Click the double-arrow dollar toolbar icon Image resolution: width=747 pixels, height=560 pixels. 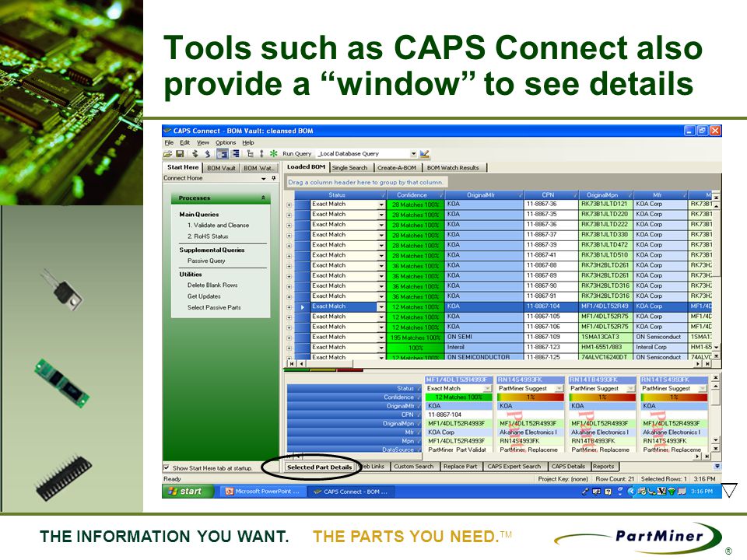[x=195, y=154]
